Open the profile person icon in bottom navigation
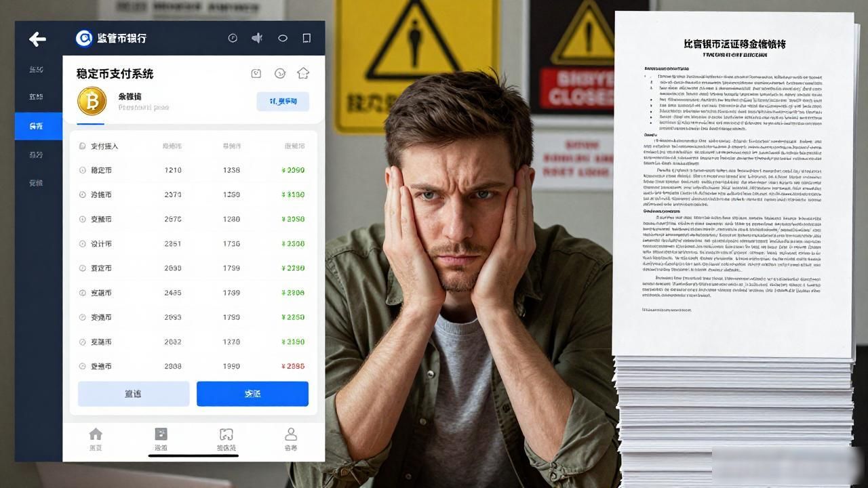 (x=291, y=434)
